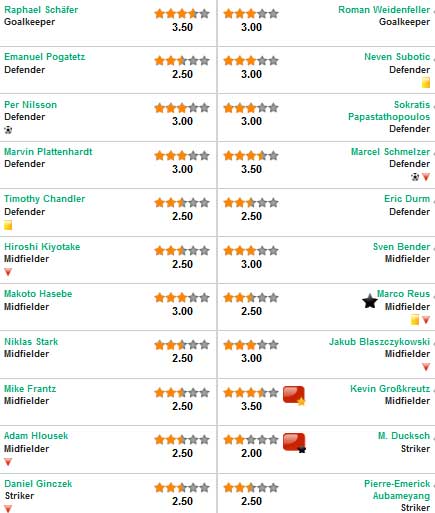
Task: Click Hiroshi Kiyotake's red substitution arrow
Action: tap(8, 272)
